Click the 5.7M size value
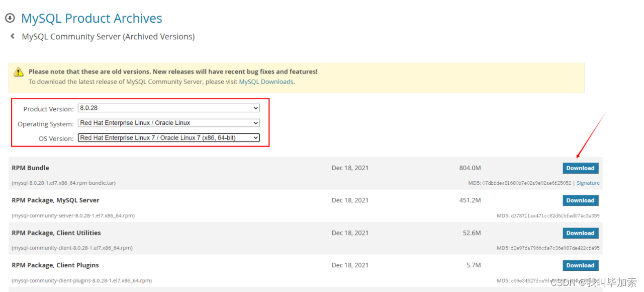This screenshot has height=292, width=644. pos(474,265)
